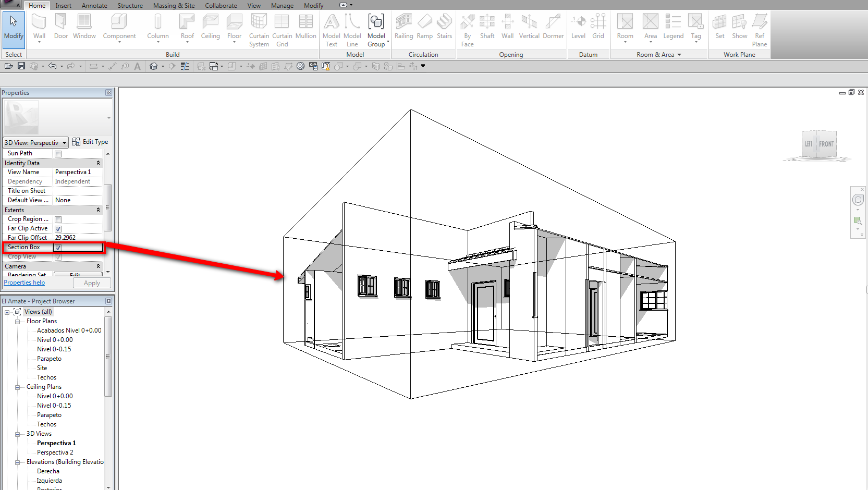Switch to the Collaborate tab

(x=221, y=6)
